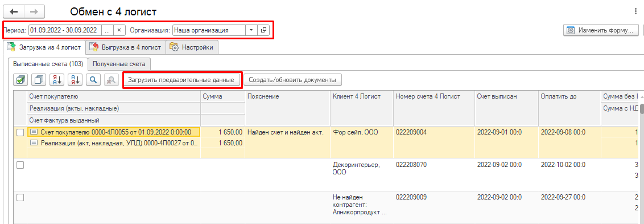The width and height of the screenshot is (644, 224).
Task: Tick the checkbox for invoice 022209009 row
Action: click(20, 198)
